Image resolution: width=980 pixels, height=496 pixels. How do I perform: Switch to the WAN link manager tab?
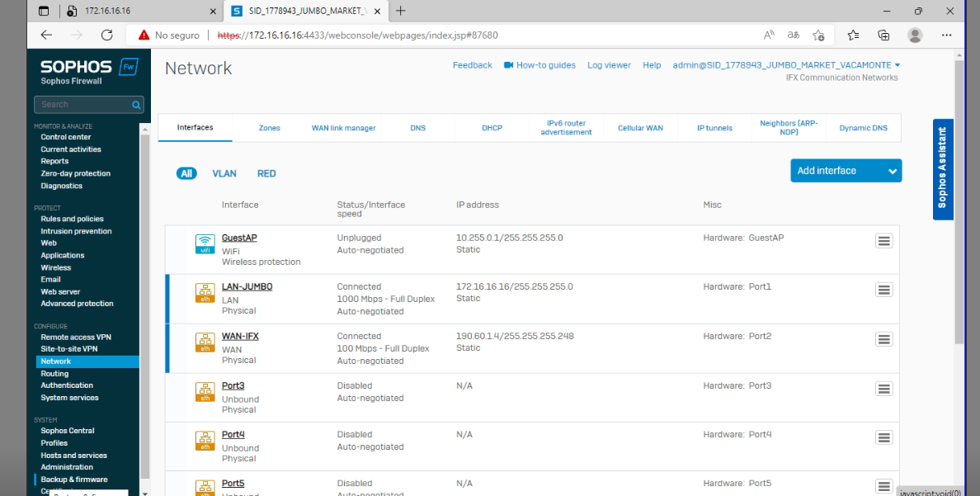pos(343,128)
